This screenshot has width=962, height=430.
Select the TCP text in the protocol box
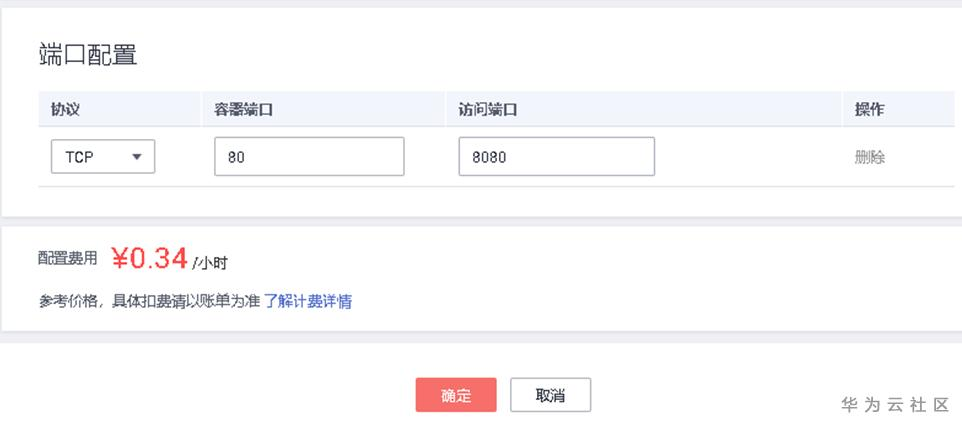pyautogui.click(x=80, y=157)
